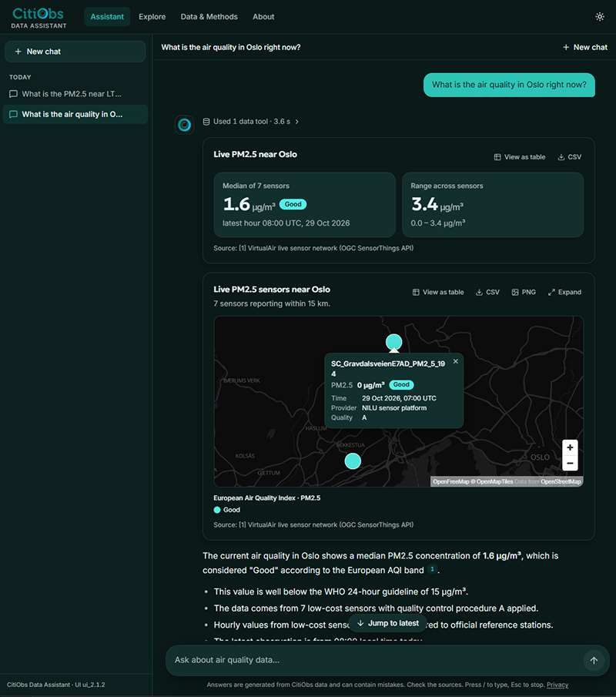The height and width of the screenshot is (697, 616).
Task: Open the Assistant tab
Action: tap(107, 17)
